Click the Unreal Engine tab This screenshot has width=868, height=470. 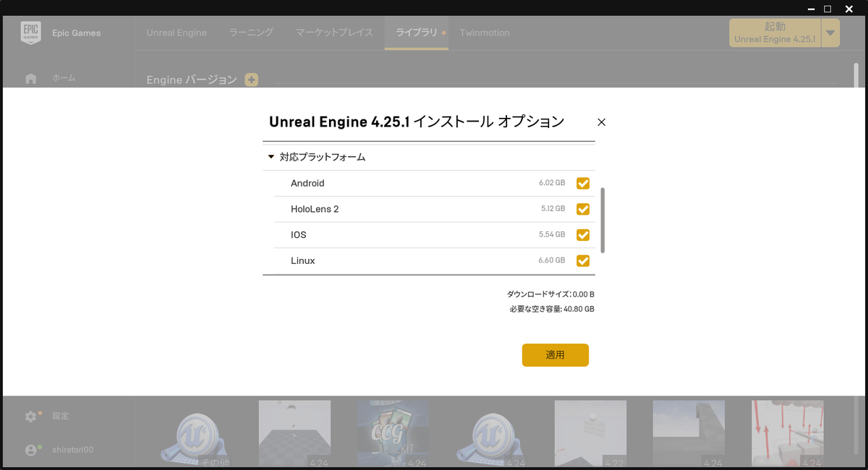coord(176,33)
